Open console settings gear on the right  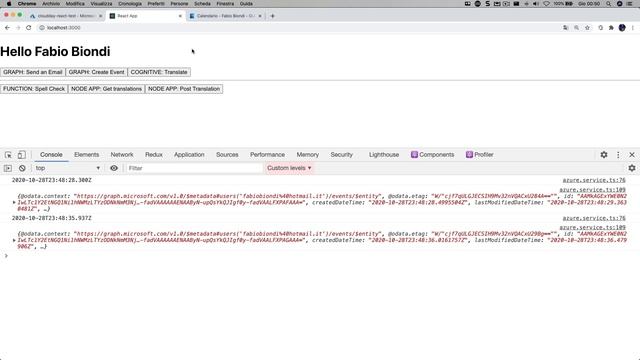(632, 168)
